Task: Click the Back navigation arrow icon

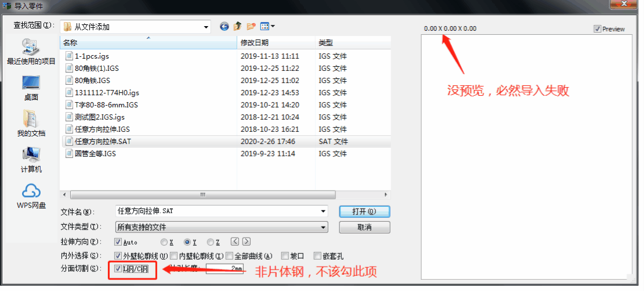Action: (225, 27)
